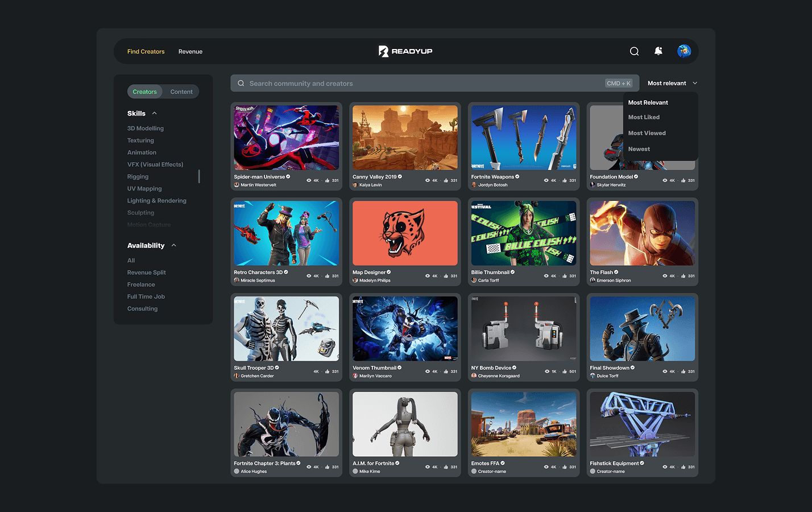Click Martin Westervelt's avatar icon
The width and height of the screenshot is (812, 512).
click(237, 185)
